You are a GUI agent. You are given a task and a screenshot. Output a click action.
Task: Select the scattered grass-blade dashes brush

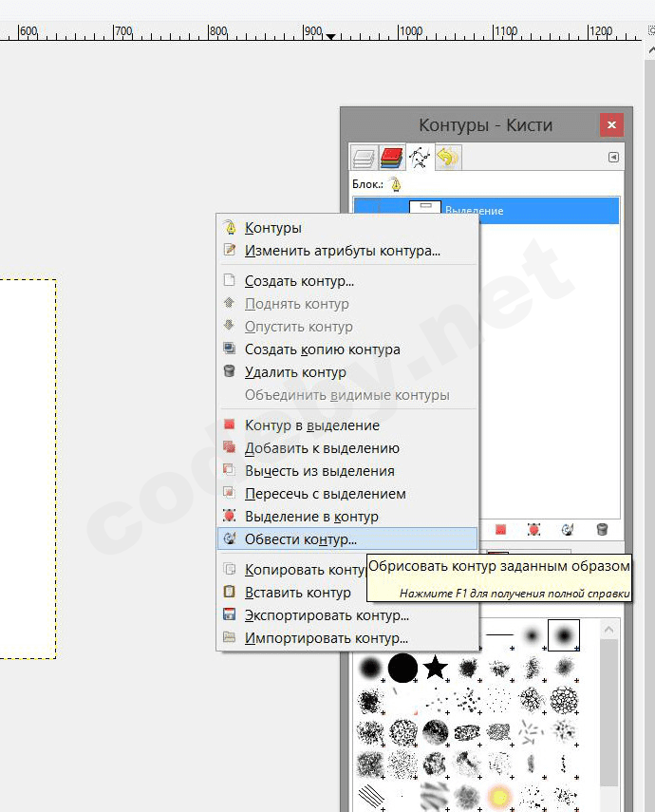[532, 731]
